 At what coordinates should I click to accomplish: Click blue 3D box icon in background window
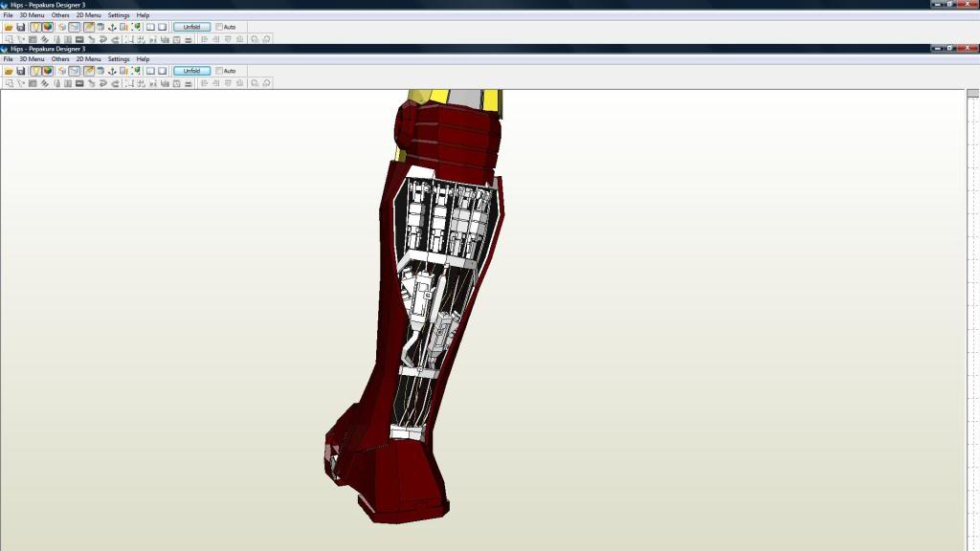coord(100,28)
